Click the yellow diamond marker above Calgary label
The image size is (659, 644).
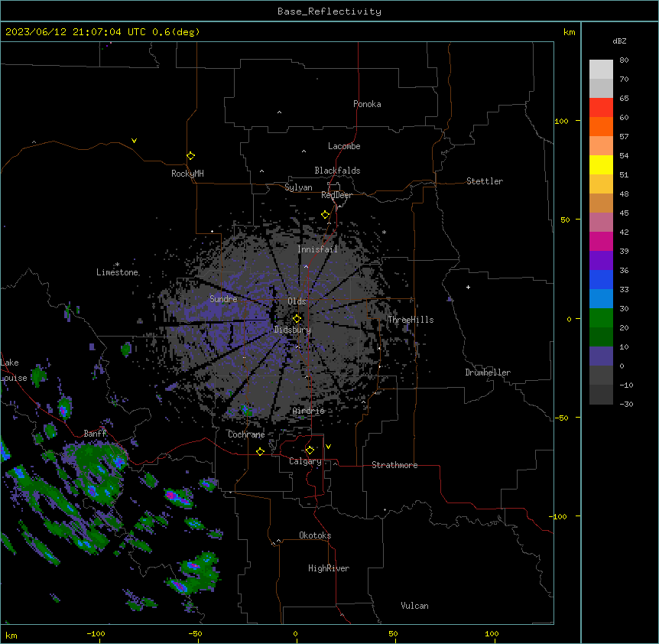point(310,450)
